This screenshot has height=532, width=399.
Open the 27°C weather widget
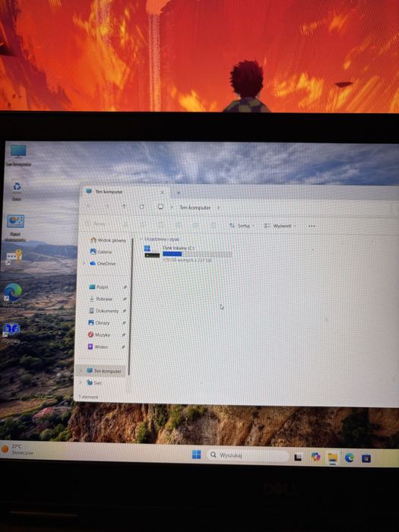17,449
